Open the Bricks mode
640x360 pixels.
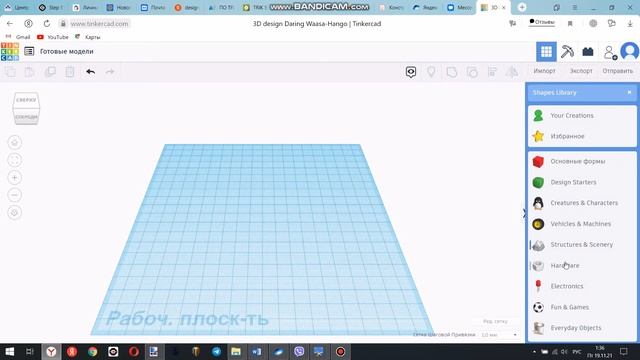[588, 52]
